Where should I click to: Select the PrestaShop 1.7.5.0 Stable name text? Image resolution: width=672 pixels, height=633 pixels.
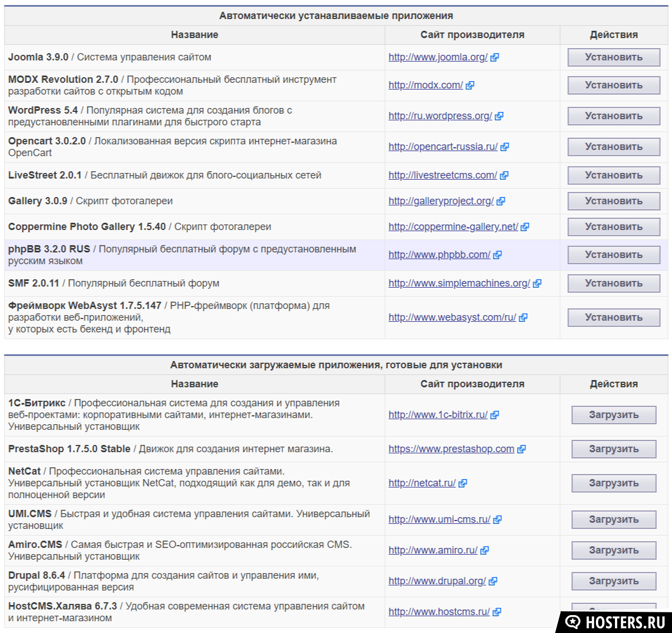pyautogui.click(x=69, y=449)
